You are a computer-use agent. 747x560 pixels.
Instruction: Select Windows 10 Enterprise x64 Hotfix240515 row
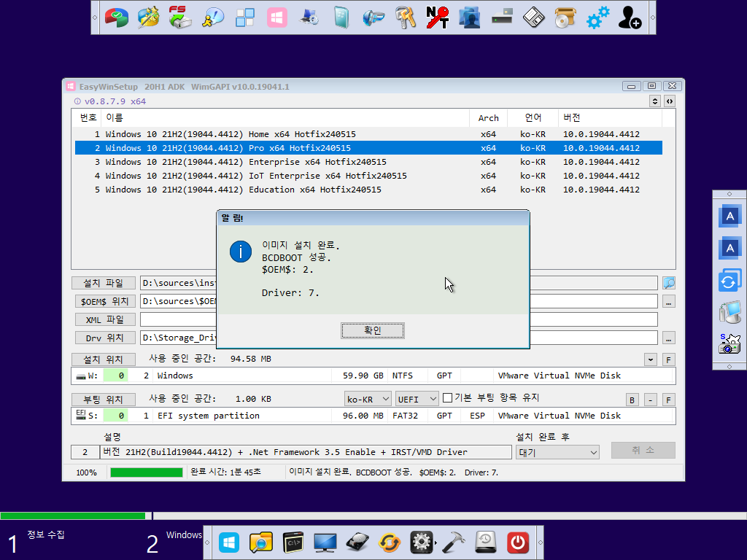point(368,162)
